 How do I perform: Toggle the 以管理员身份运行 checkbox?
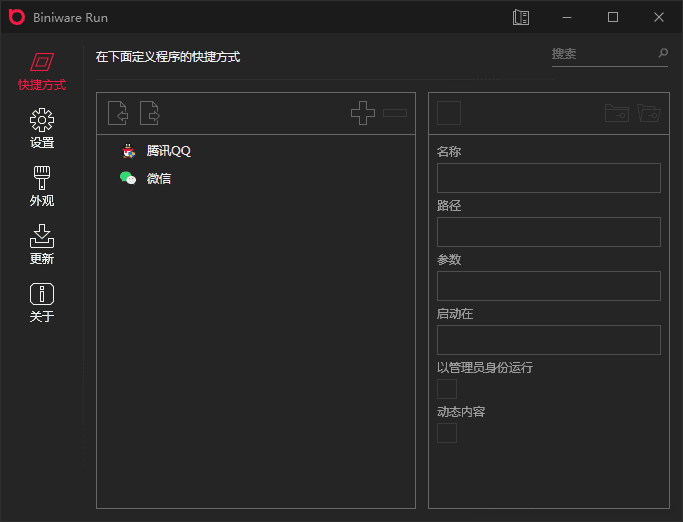[447, 389]
